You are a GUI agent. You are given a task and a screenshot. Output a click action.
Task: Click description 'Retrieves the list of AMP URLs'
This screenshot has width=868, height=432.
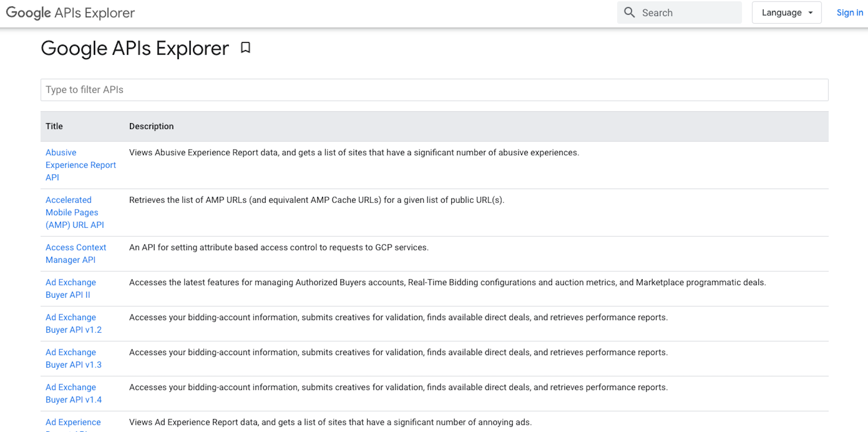317,200
